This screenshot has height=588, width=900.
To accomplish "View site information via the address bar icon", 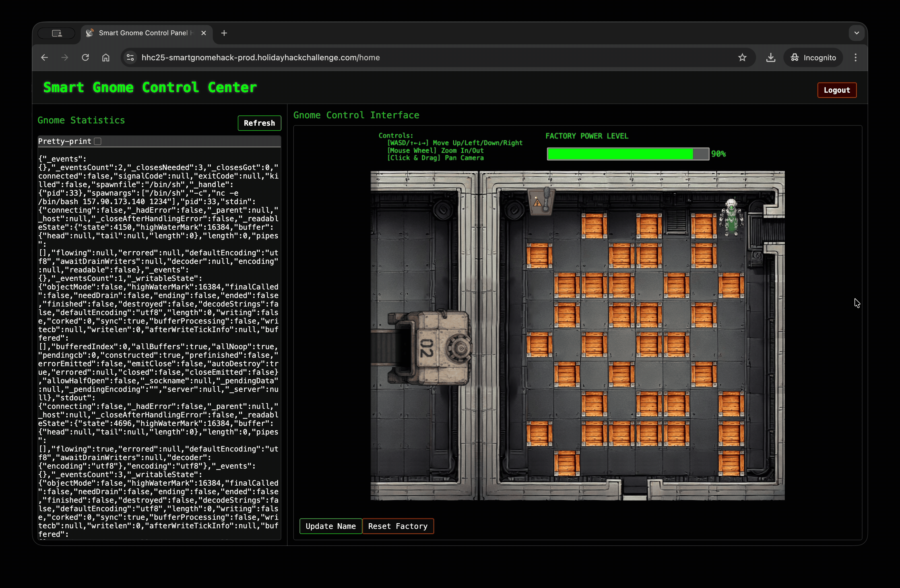I will point(130,57).
